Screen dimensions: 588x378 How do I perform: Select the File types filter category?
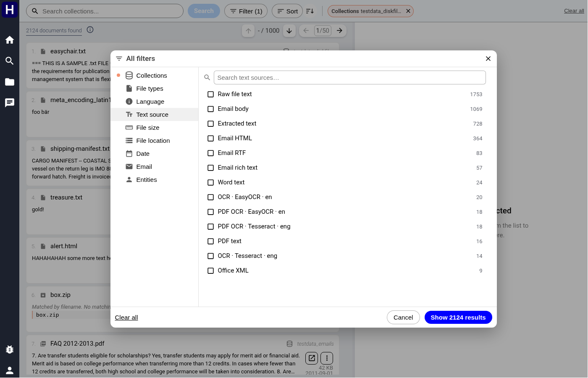click(155, 89)
